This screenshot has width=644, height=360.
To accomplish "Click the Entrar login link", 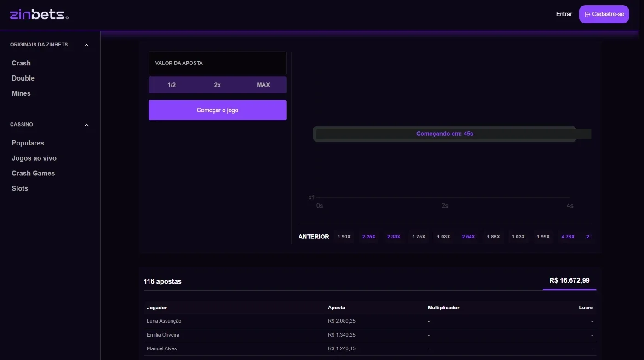I will tap(564, 14).
